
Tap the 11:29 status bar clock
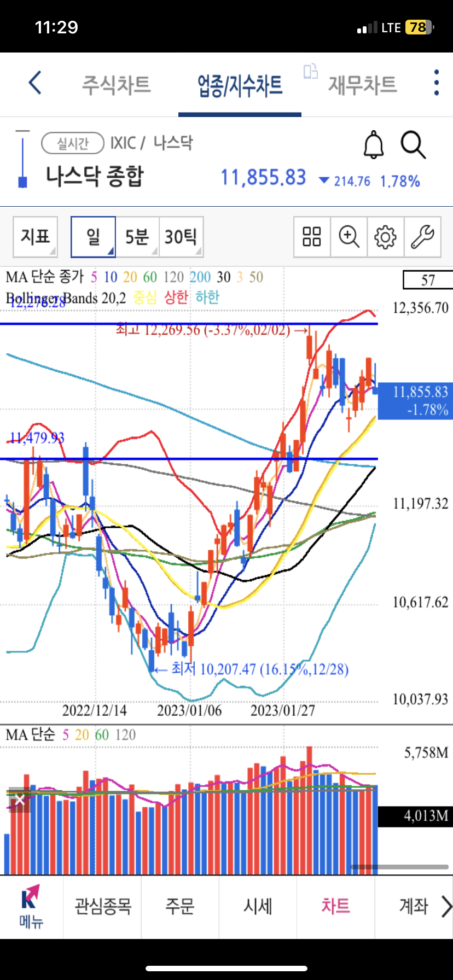tap(56, 27)
